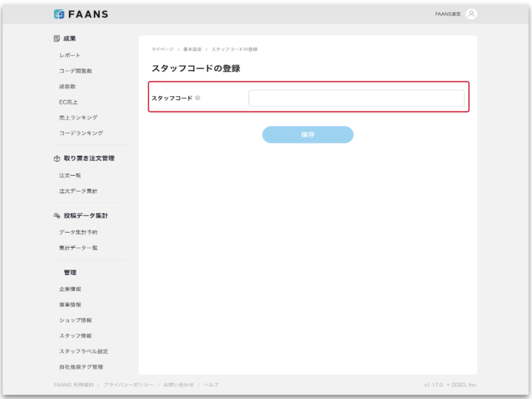Open プライバシーポリシー footer link
Screen dimensions: 532x399
pos(128,385)
